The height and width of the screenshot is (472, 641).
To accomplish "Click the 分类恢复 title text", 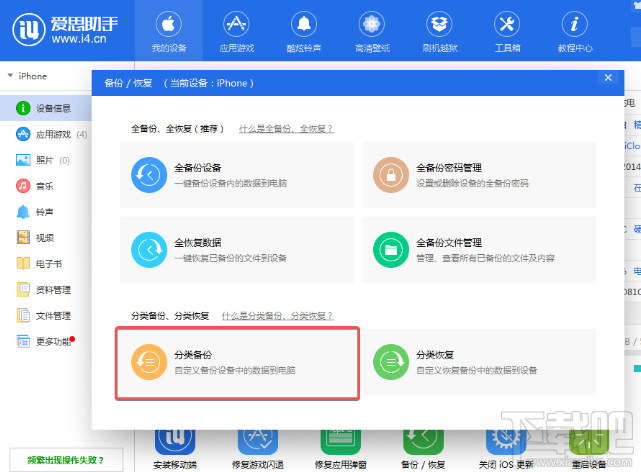I will pos(435,355).
